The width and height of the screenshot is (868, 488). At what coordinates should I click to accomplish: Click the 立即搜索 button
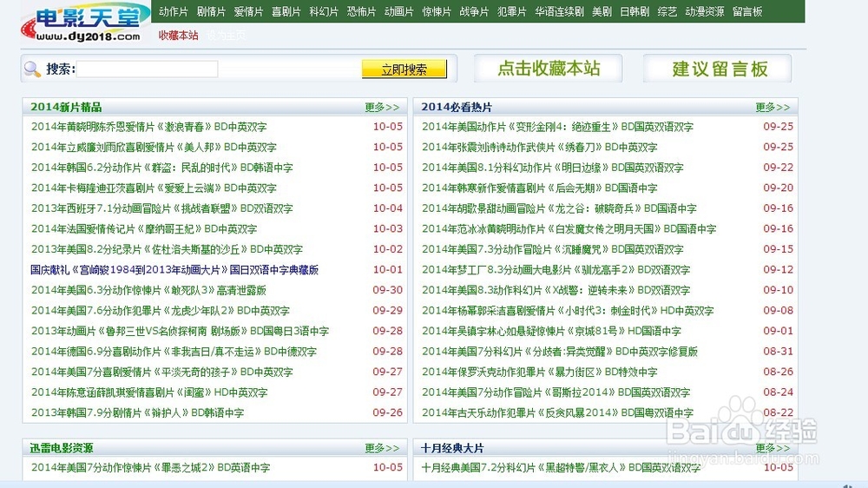pyautogui.click(x=404, y=69)
